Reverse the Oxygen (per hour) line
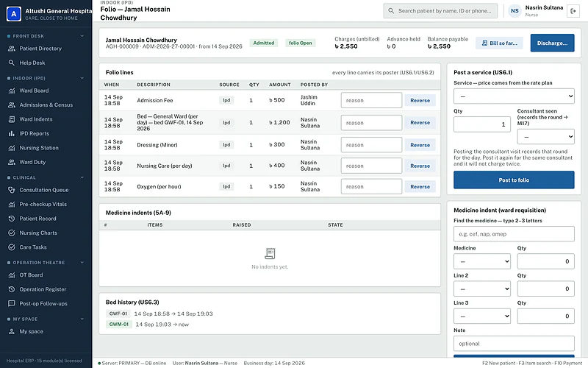 [420, 187]
